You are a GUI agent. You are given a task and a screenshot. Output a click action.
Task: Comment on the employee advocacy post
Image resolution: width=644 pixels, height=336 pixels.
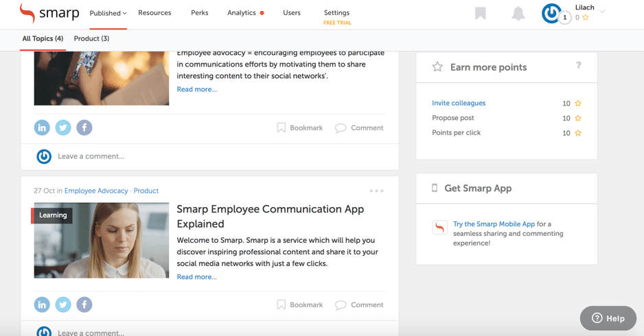[359, 128]
